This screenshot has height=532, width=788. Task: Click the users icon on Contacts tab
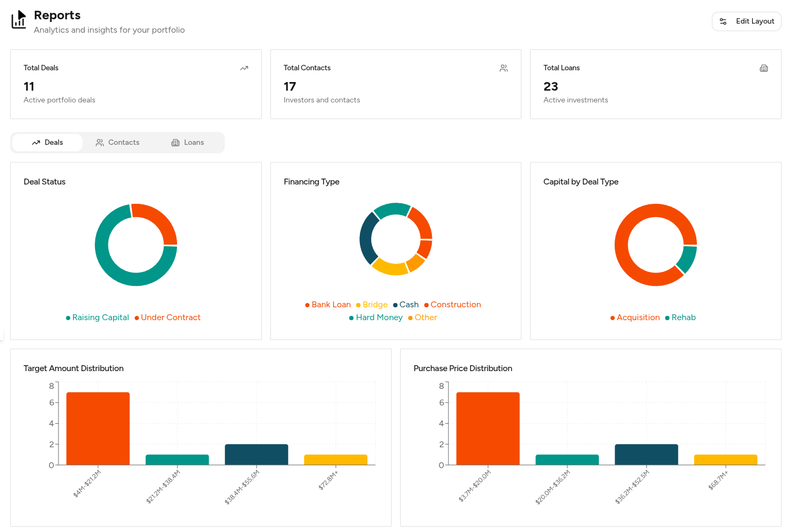[100, 143]
